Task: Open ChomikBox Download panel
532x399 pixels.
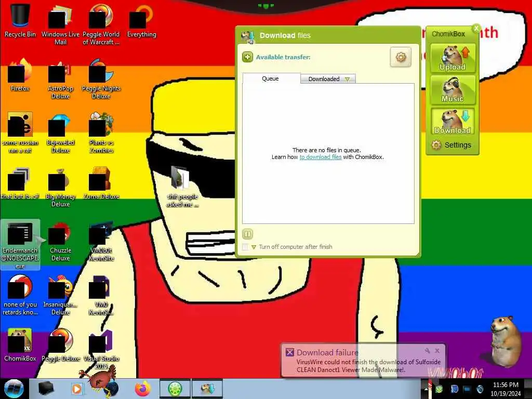Action: tap(453, 122)
